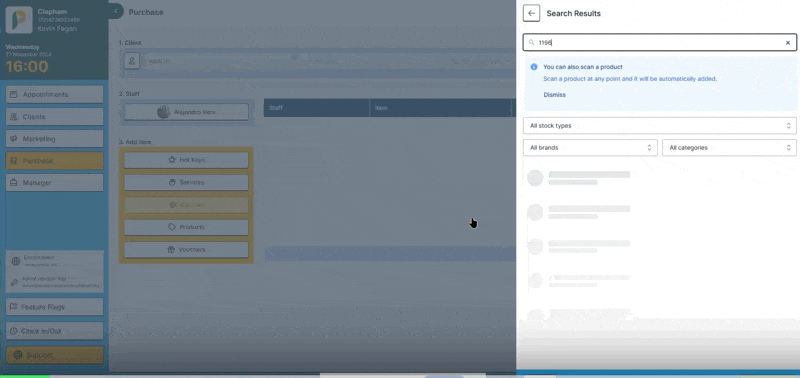
Task: Click the back arrow beside Search Results
Action: point(531,13)
